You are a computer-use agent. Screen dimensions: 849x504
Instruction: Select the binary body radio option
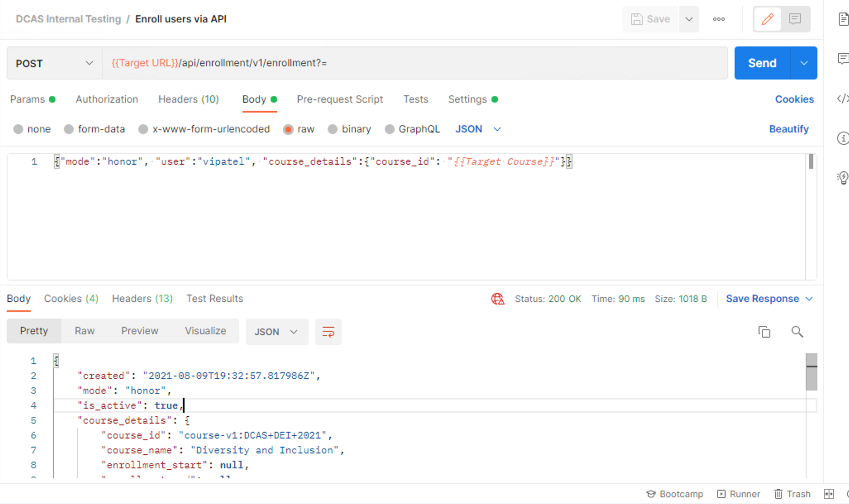[333, 129]
